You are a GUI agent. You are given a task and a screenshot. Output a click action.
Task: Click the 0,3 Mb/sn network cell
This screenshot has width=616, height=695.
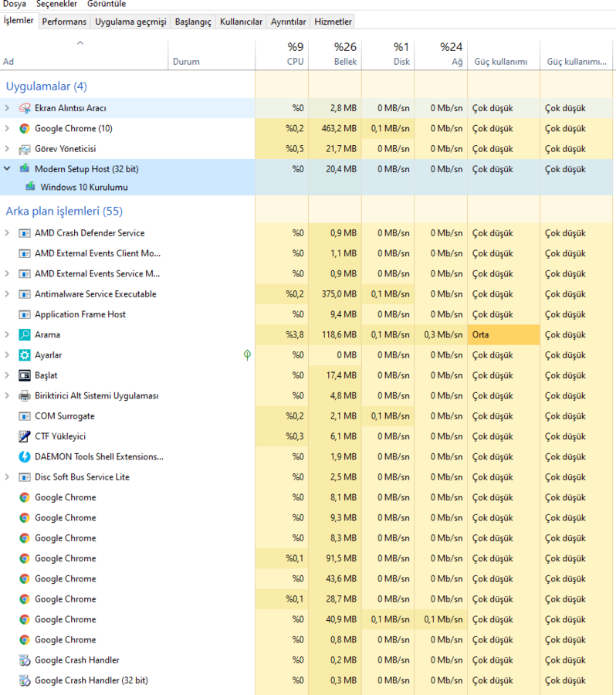coord(441,334)
